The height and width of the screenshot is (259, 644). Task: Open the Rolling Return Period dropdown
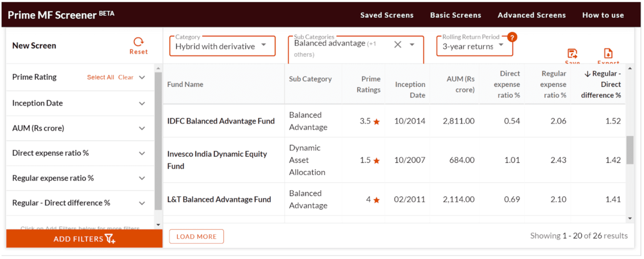[474, 46]
